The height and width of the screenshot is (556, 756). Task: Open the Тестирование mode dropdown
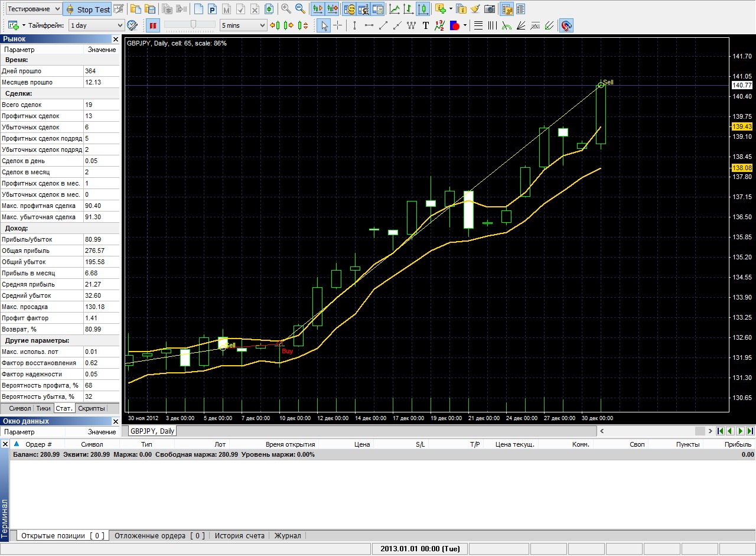pyautogui.click(x=34, y=9)
